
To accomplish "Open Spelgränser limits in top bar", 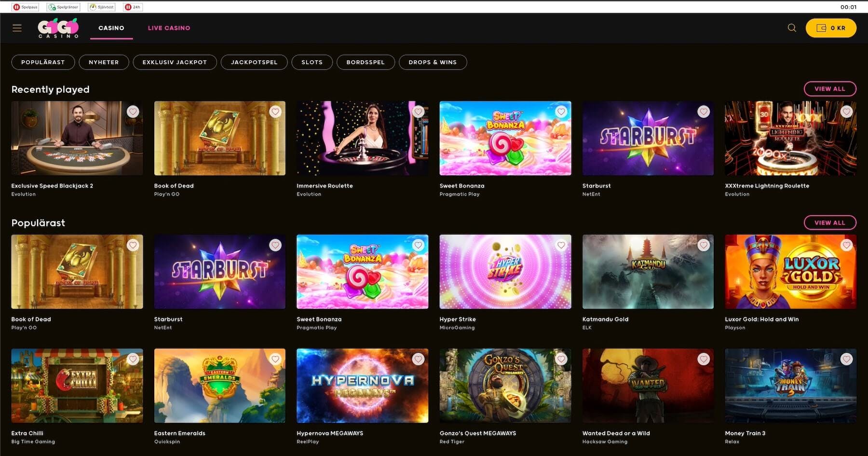I will (63, 7).
